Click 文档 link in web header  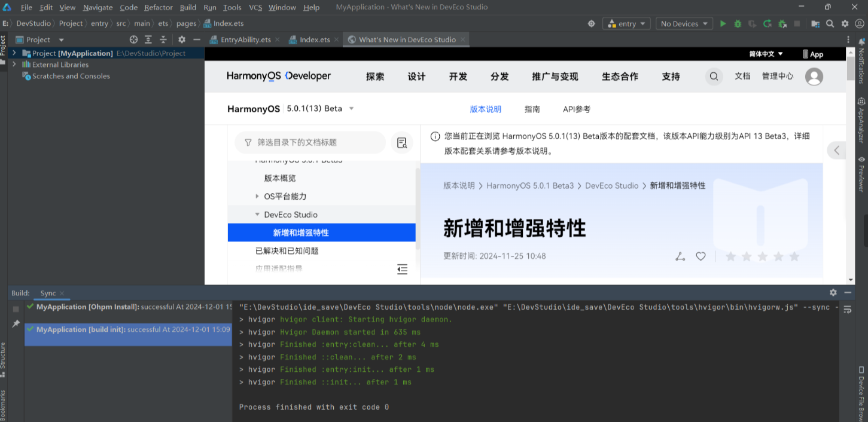pos(742,77)
